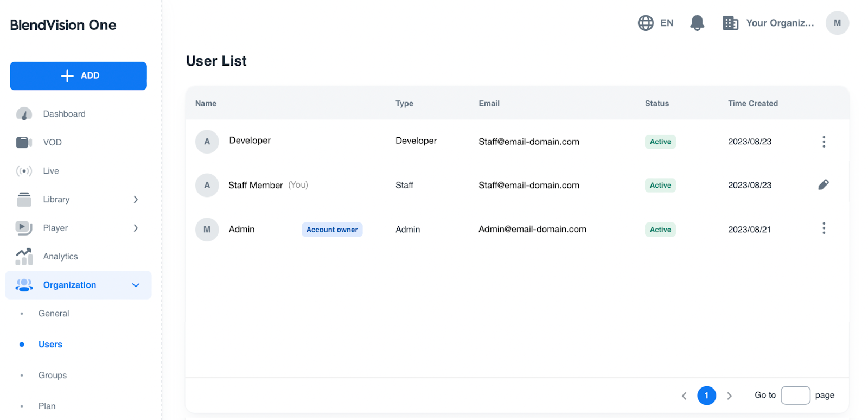Go to next page arrow
868x420 pixels.
pos(729,396)
